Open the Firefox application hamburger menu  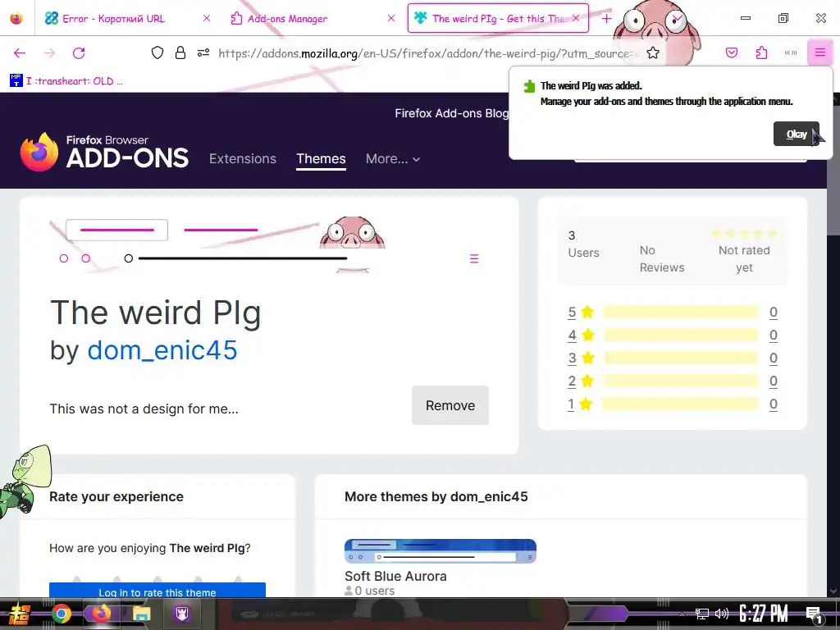[x=819, y=52]
